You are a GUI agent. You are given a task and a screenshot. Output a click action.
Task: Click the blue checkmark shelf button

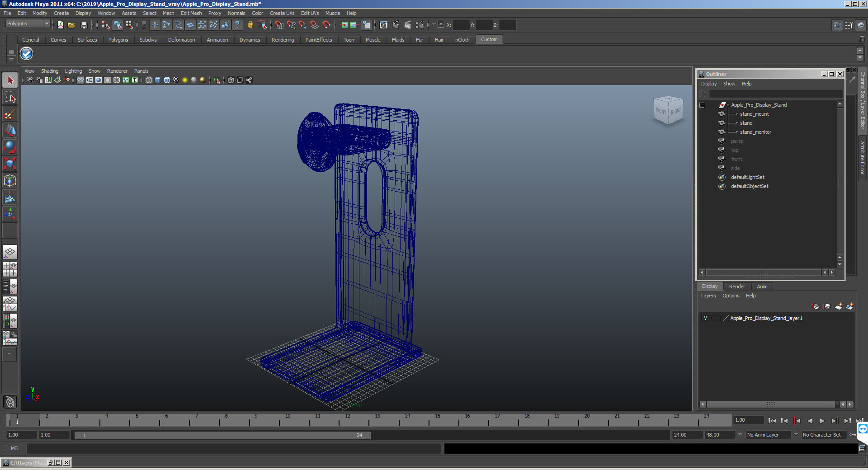(27, 54)
